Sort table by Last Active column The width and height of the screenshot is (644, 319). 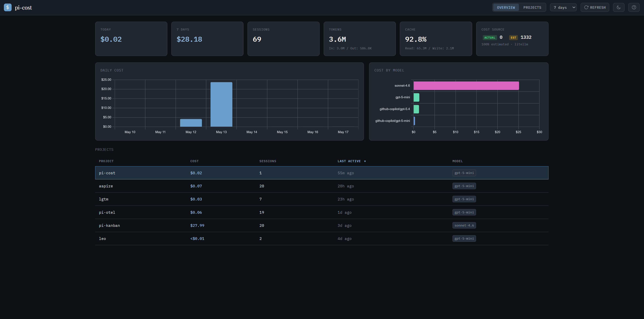coord(351,161)
